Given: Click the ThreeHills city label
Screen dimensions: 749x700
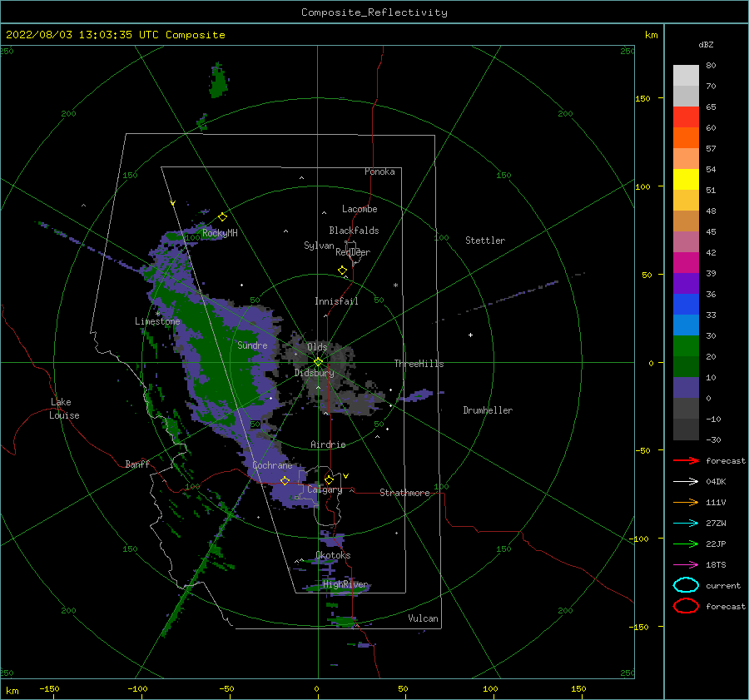Looking at the screenshot, I should [x=419, y=364].
